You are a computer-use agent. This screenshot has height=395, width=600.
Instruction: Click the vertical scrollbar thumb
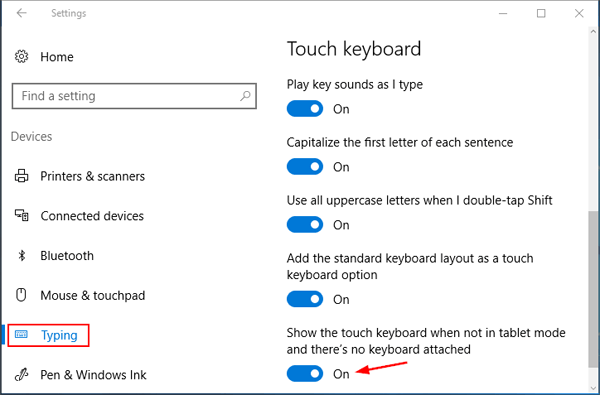(x=594, y=289)
